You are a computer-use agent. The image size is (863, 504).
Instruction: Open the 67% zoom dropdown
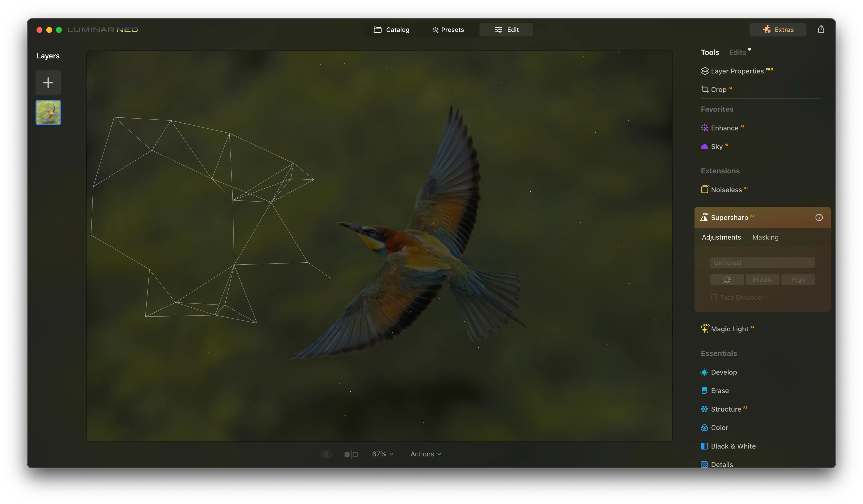click(x=382, y=454)
